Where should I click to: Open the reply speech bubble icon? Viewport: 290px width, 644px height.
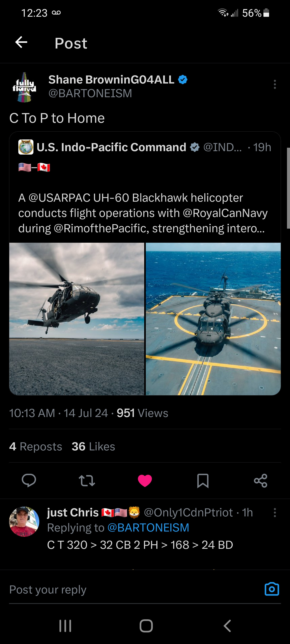tap(29, 481)
